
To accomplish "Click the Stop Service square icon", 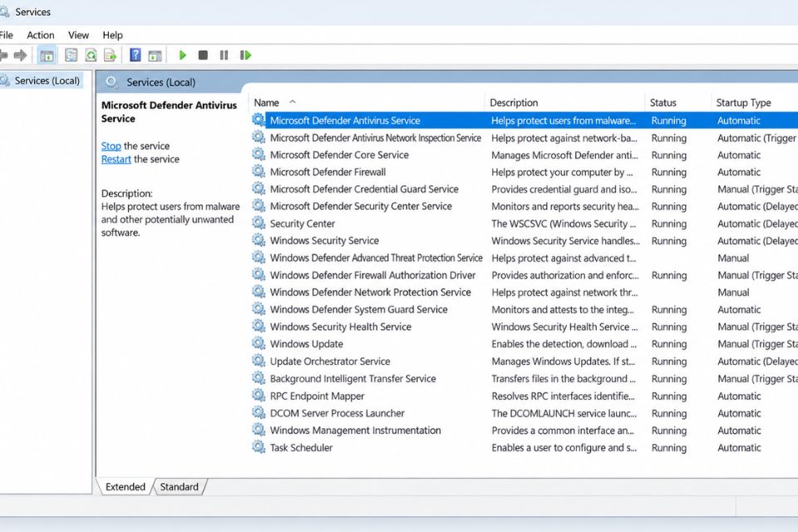I will click(x=203, y=55).
